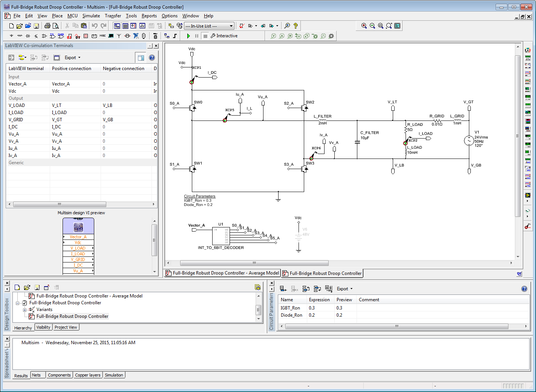
Task: Click the terminals table horizontal scrollbar thumb
Action: tap(60, 204)
